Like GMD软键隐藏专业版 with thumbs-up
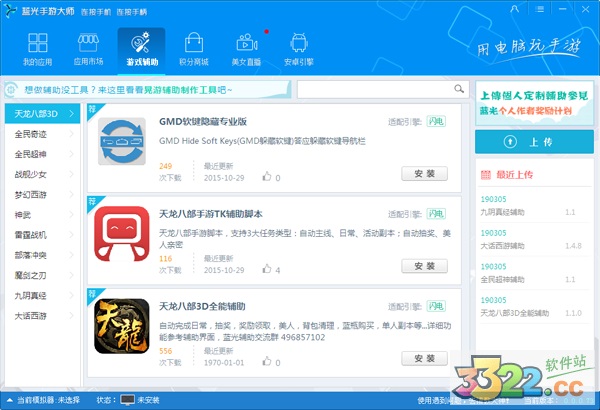The image size is (600, 410). [x=267, y=176]
